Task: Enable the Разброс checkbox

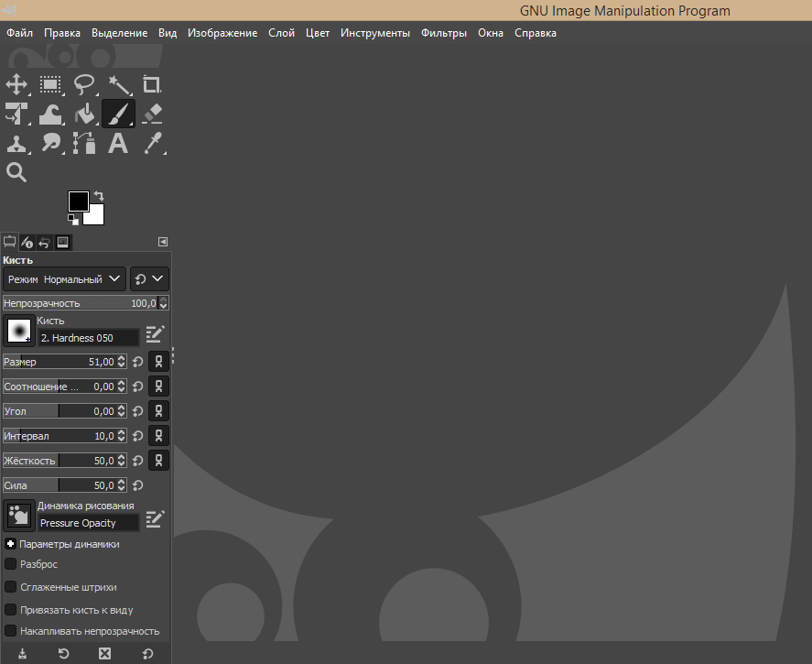Action: click(10, 564)
